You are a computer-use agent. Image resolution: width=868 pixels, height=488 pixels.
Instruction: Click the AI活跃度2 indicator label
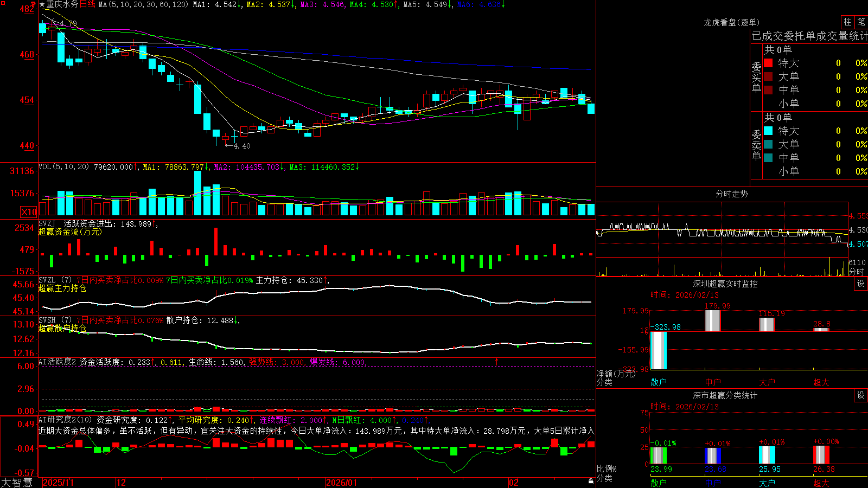(x=58, y=362)
